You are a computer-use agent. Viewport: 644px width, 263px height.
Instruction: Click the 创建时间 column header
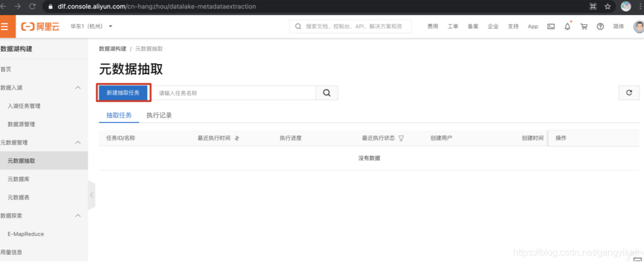pos(533,138)
